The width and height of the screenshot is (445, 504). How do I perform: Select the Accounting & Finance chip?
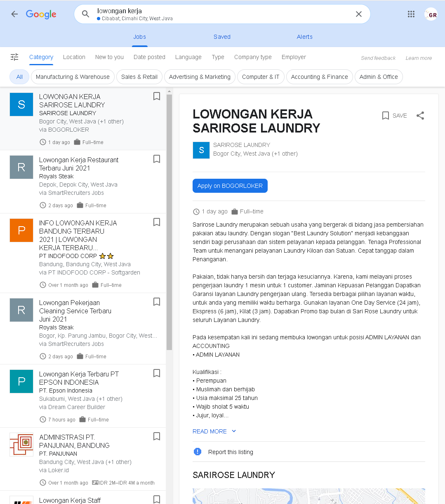click(x=320, y=77)
